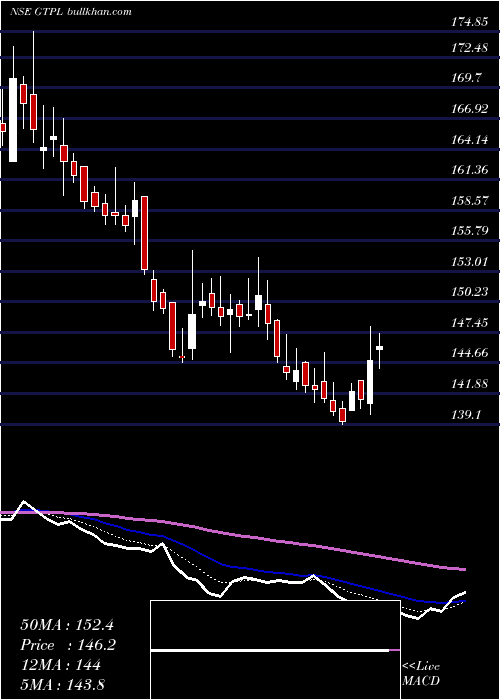
Task: Click the 155.79 price axis label
Action: [x=469, y=231]
